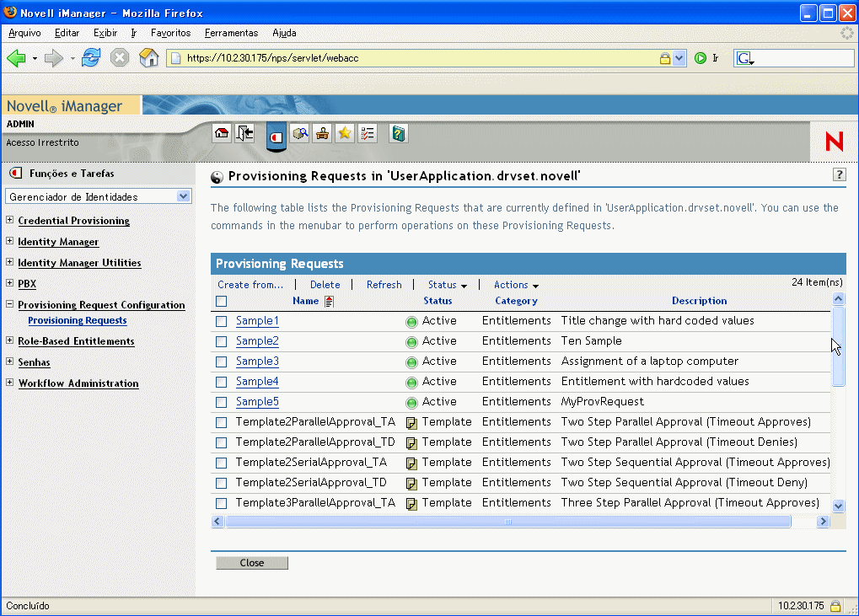
Task: Click the Help book icon
Action: coord(396,133)
